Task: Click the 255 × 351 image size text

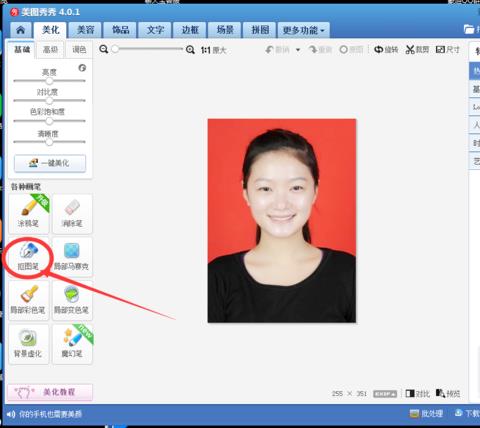Action: (349, 394)
